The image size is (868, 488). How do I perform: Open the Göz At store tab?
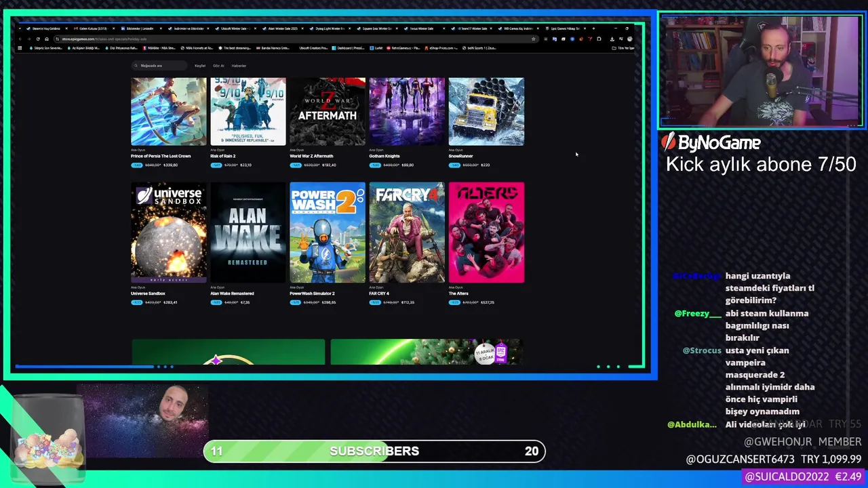(x=218, y=66)
